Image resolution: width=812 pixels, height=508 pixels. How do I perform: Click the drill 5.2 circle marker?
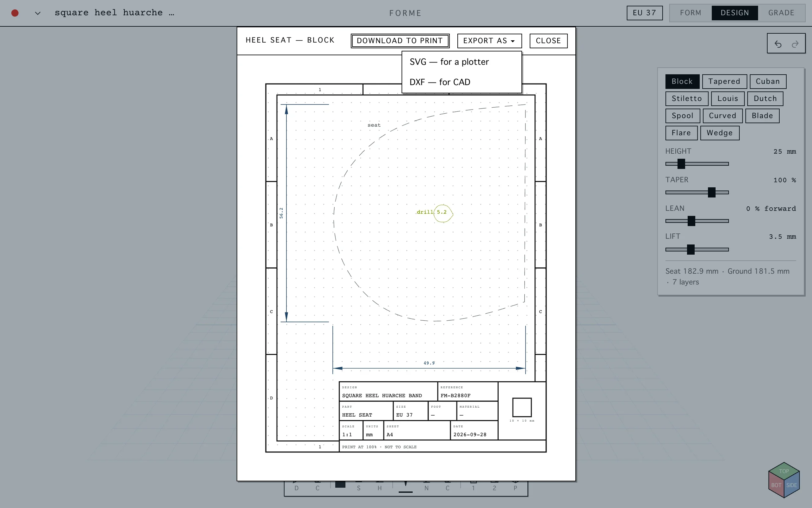pyautogui.click(x=443, y=213)
